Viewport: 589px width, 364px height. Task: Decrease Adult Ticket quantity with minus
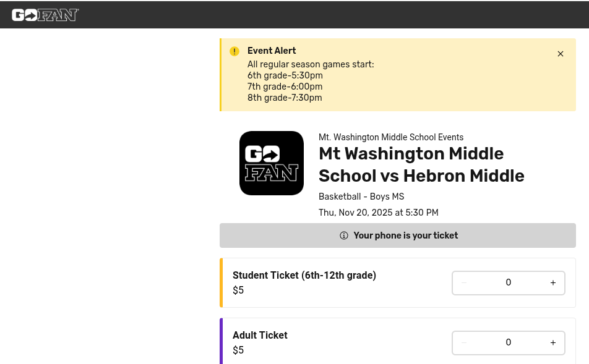(x=464, y=343)
